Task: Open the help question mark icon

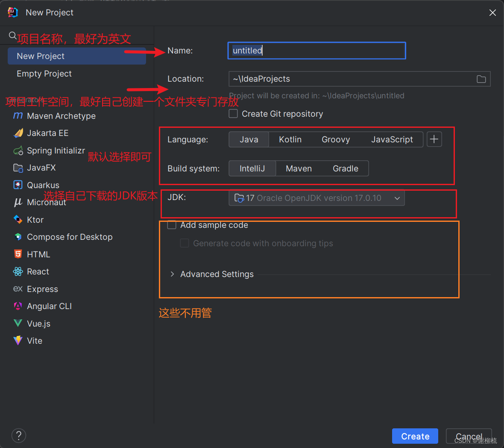Action: click(x=18, y=436)
